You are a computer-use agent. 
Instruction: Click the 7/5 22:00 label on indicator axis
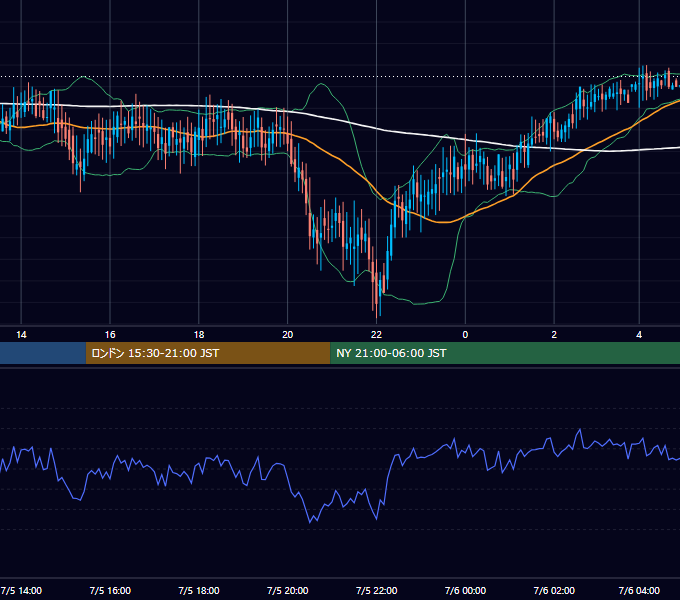[x=376, y=590]
